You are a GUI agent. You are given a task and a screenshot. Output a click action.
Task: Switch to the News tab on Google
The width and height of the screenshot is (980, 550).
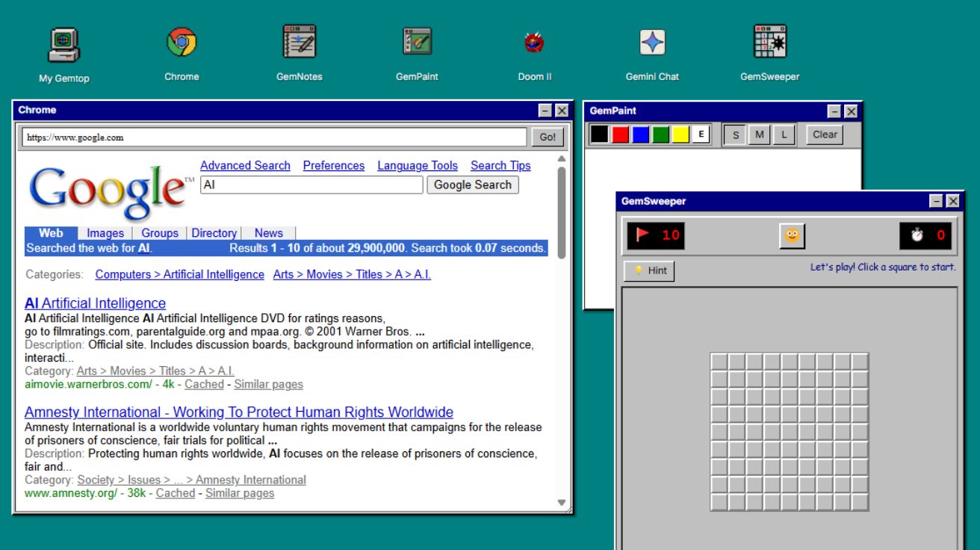coord(269,233)
